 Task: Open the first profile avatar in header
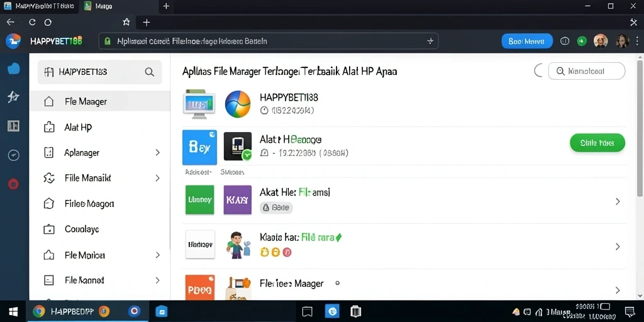pyautogui.click(x=601, y=41)
